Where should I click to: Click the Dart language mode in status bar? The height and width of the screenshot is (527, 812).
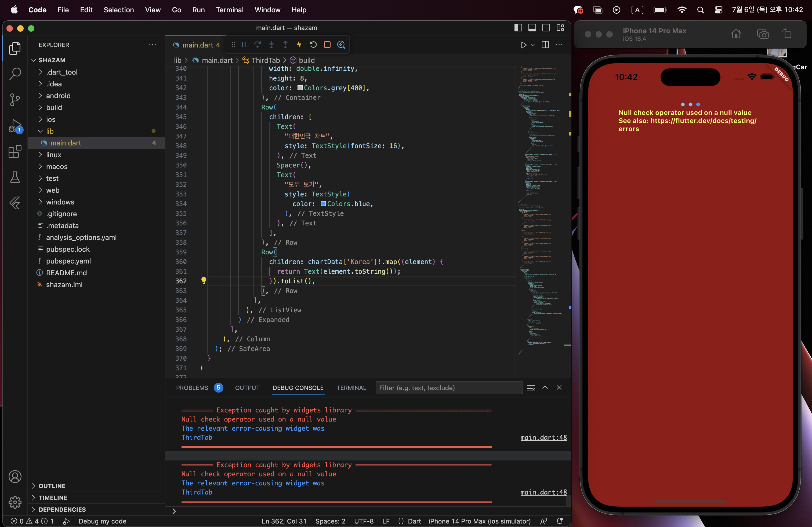tap(414, 521)
